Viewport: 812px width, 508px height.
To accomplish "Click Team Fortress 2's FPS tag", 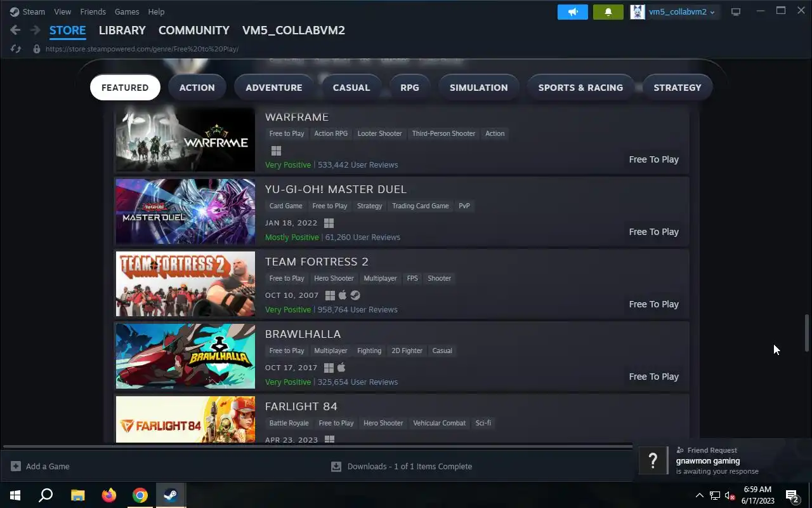I will coord(412,278).
